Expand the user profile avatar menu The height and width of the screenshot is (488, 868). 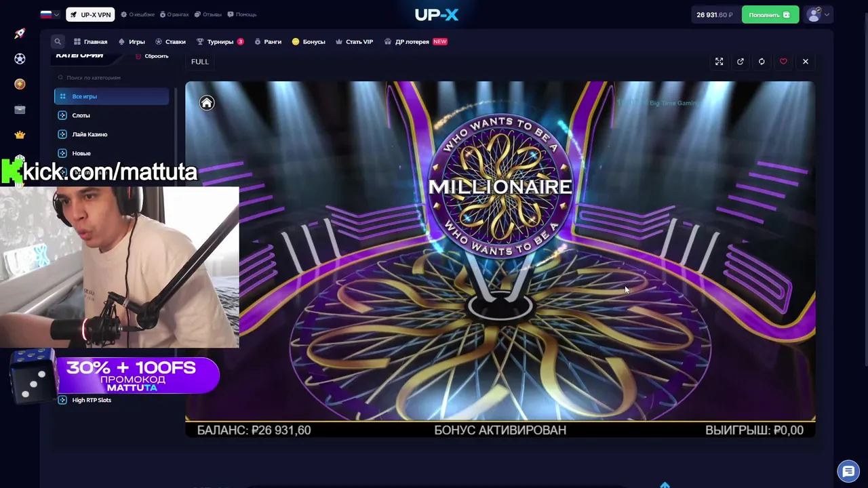(x=818, y=15)
